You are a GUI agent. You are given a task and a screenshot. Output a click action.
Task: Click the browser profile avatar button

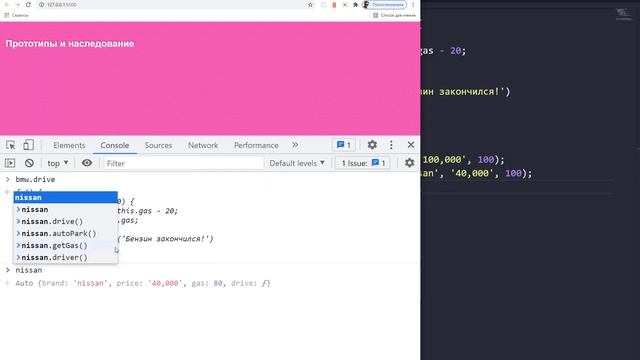pyautogui.click(x=384, y=4)
